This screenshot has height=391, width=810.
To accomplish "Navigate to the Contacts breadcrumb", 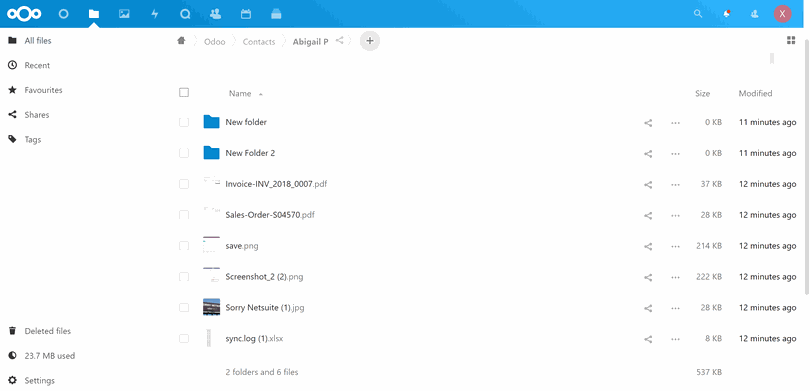I will 259,42.
